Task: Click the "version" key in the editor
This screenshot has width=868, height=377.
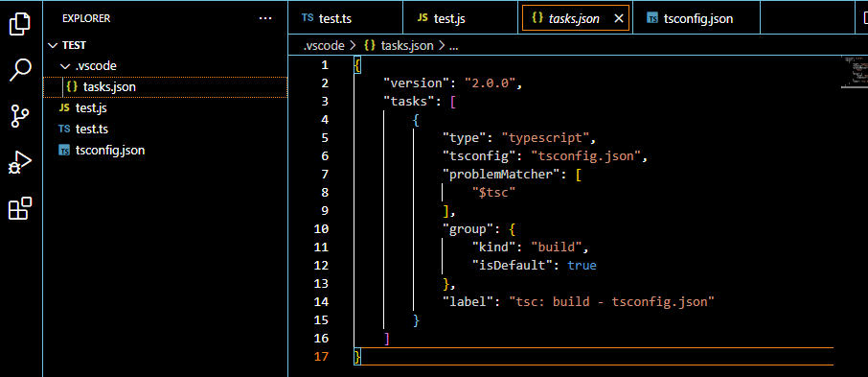Action: click(x=416, y=83)
